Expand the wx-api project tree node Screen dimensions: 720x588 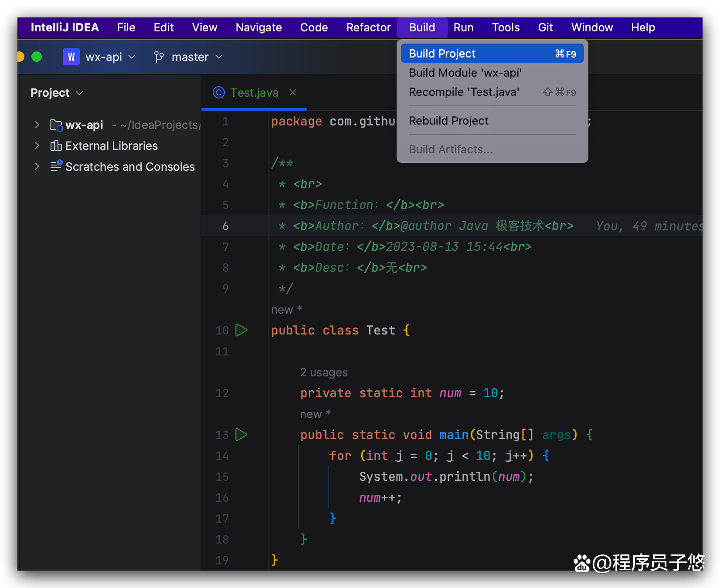click(37, 125)
